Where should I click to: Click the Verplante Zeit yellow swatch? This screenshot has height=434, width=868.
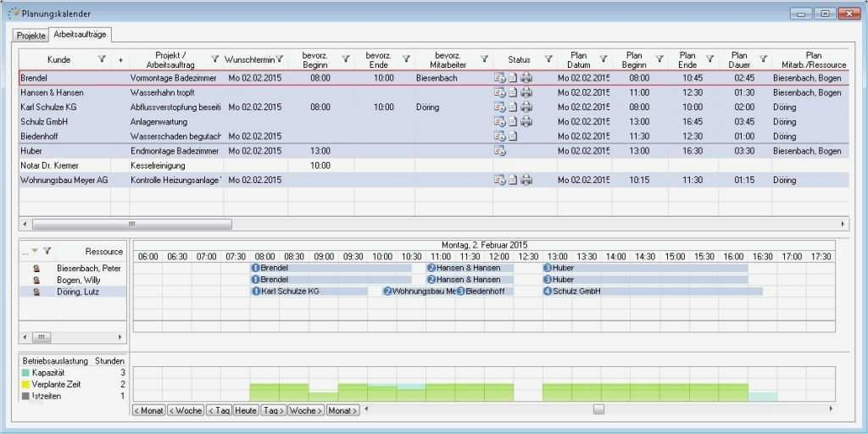click(x=26, y=385)
